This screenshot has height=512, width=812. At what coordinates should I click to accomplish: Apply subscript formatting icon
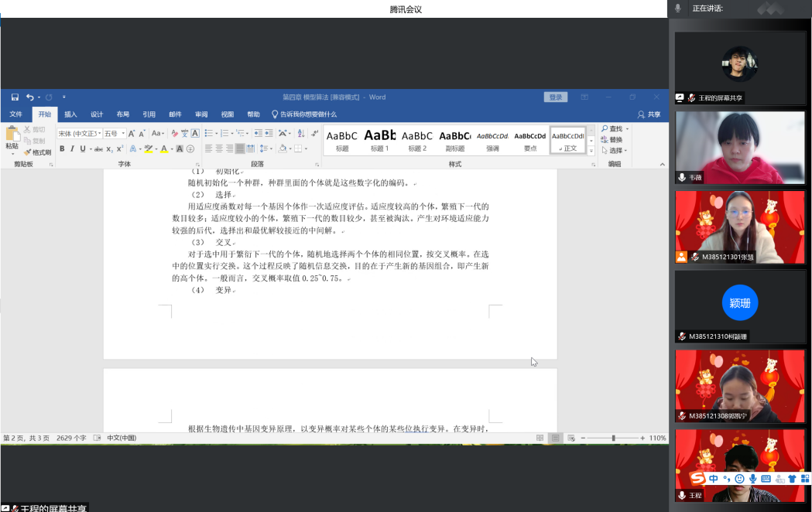pyautogui.click(x=110, y=148)
